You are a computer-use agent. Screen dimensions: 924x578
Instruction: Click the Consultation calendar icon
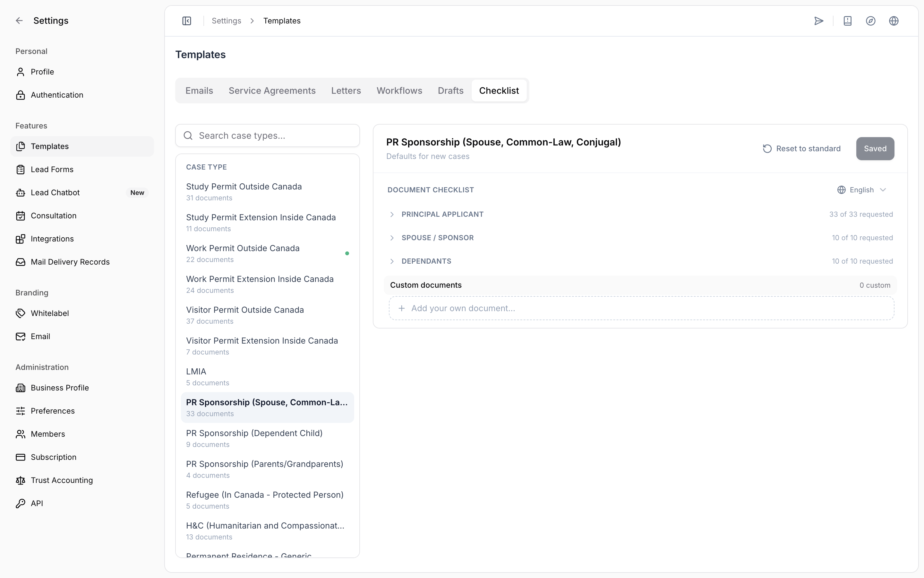point(21,215)
